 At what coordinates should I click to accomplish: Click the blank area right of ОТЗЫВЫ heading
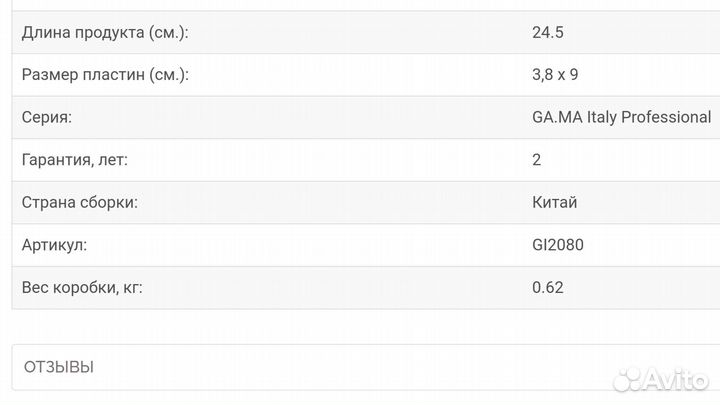(350, 368)
